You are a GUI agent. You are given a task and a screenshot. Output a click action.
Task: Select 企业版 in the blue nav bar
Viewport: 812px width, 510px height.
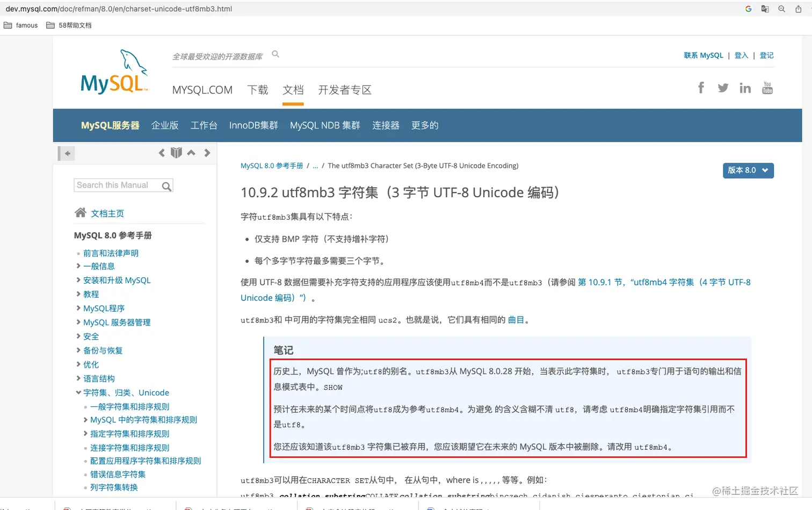point(165,125)
